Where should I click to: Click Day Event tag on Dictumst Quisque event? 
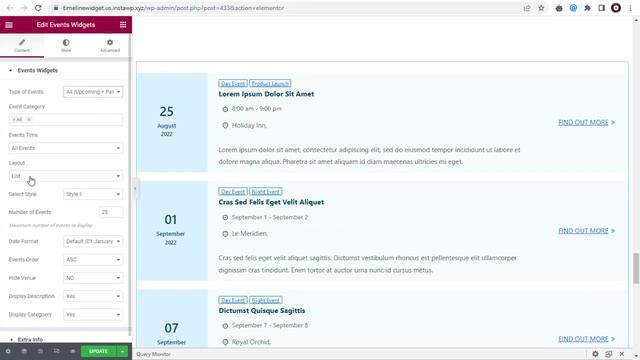coord(233,300)
